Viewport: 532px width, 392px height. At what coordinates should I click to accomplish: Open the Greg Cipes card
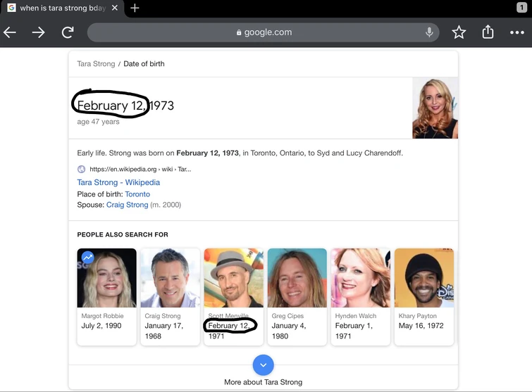click(297, 297)
